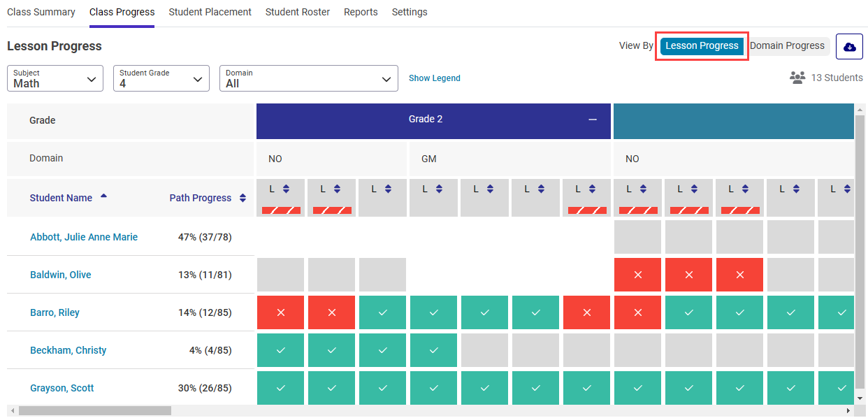The height and width of the screenshot is (418, 868).
Task: Click Grayson Scott's first passed lesson checkmark
Action: click(281, 388)
